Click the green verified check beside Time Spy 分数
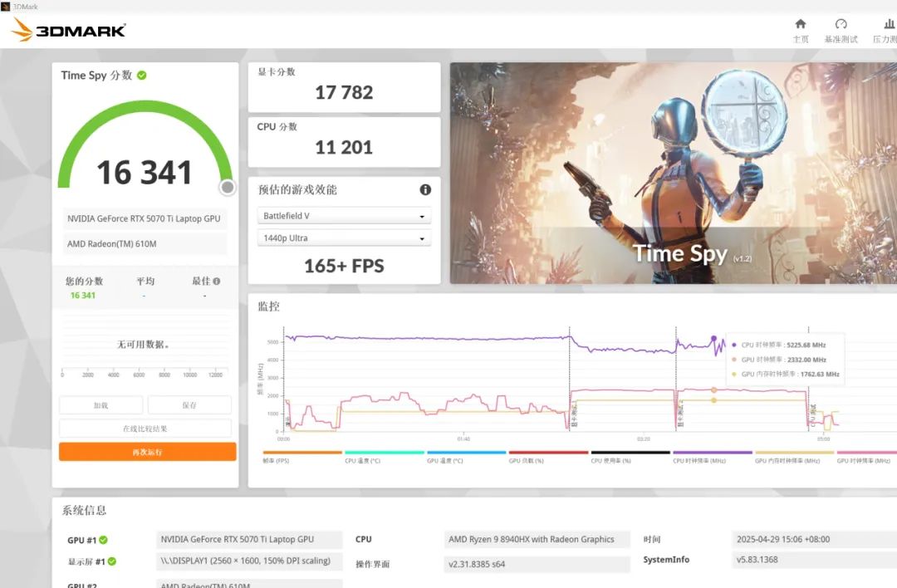The width and height of the screenshot is (897, 588). [x=142, y=75]
